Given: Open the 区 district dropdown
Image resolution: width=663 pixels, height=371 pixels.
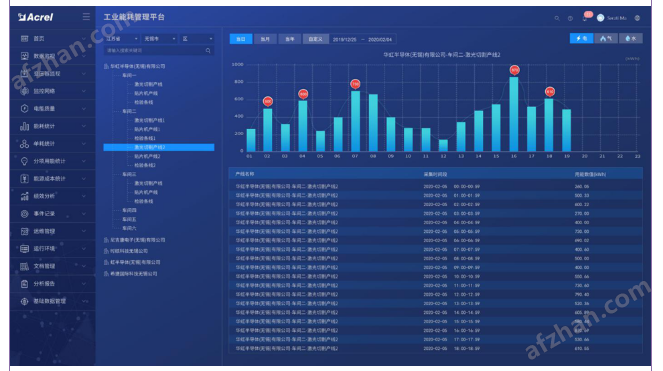Looking at the screenshot, I should [x=197, y=38].
